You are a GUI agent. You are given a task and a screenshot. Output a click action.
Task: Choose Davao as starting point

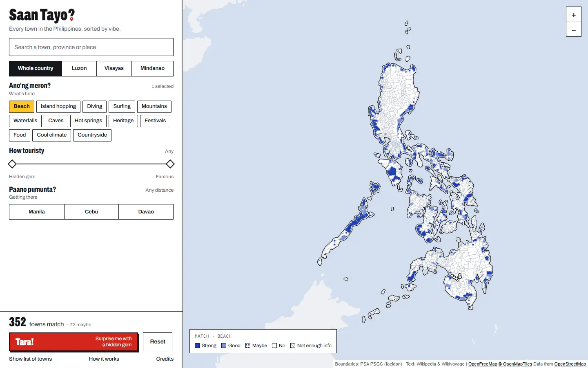(146, 212)
